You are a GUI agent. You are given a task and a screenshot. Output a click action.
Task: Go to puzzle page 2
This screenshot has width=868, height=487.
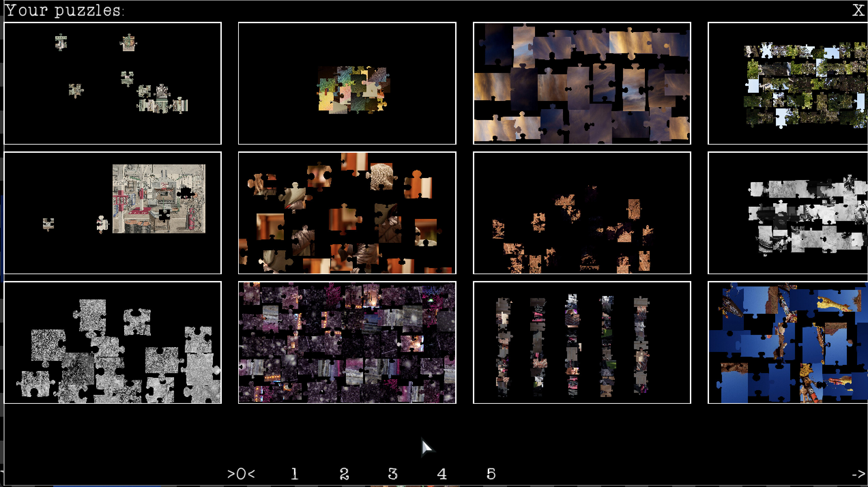pyautogui.click(x=344, y=473)
